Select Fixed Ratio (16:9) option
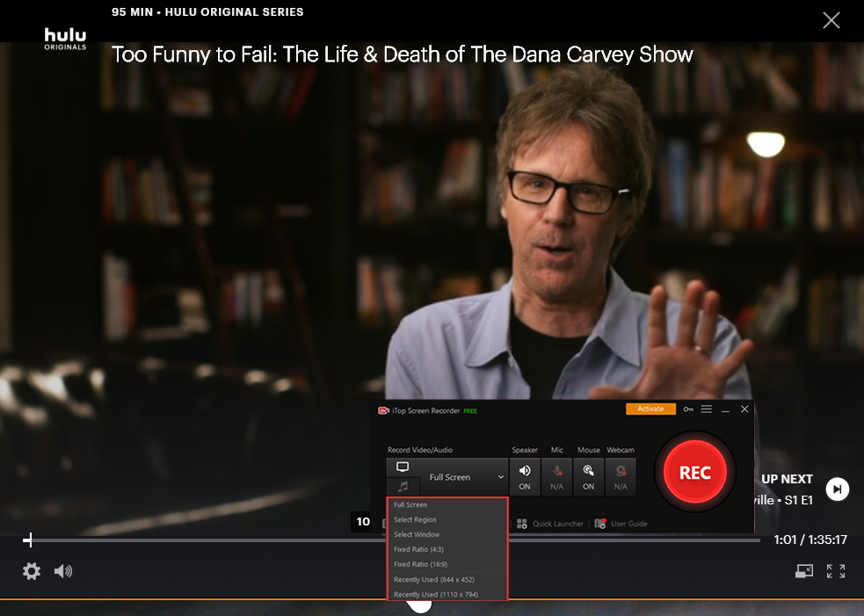The height and width of the screenshot is (616, 864). click(420, 564)
